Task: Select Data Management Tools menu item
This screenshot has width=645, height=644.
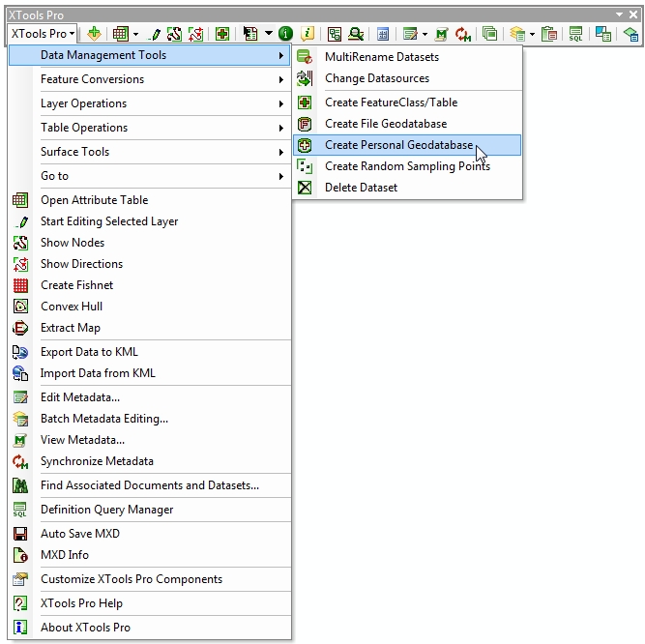Action: [x=150, y=55]
